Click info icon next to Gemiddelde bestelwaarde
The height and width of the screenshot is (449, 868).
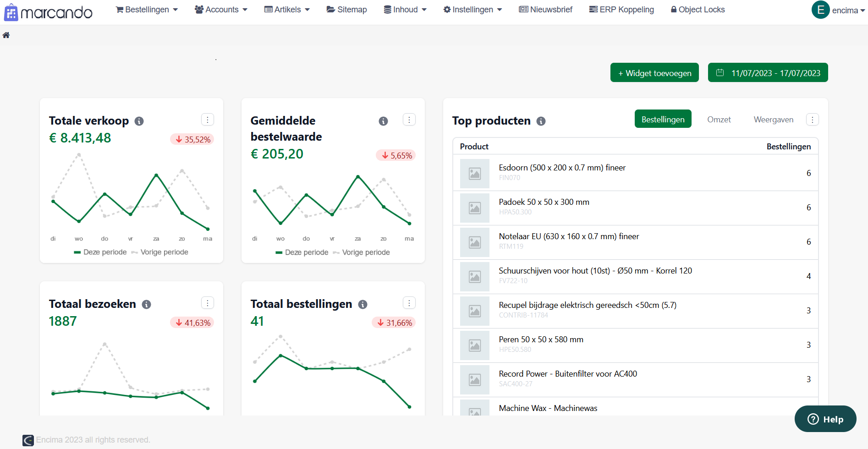[x=383, y=121]
